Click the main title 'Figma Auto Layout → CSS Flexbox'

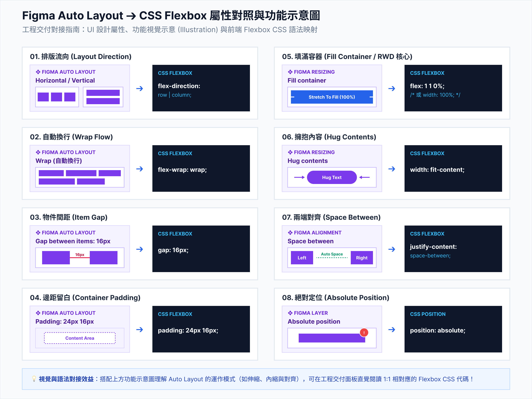pyautogui.click(x=171, y=15)
